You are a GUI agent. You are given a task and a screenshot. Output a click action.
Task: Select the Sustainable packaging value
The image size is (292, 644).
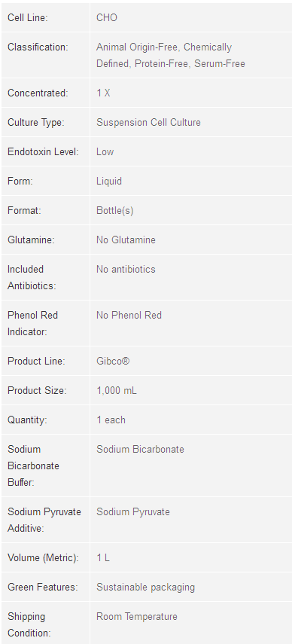[x=145, y=588]
